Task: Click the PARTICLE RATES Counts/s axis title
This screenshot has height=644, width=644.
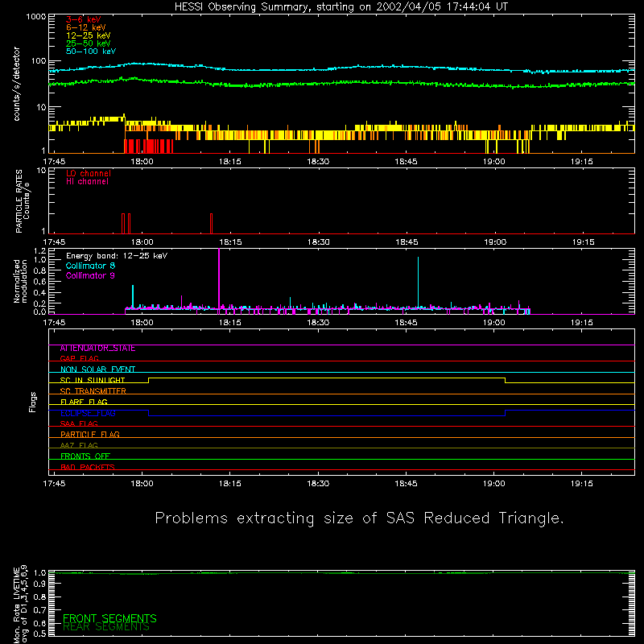Action: [x=23, y=201]
